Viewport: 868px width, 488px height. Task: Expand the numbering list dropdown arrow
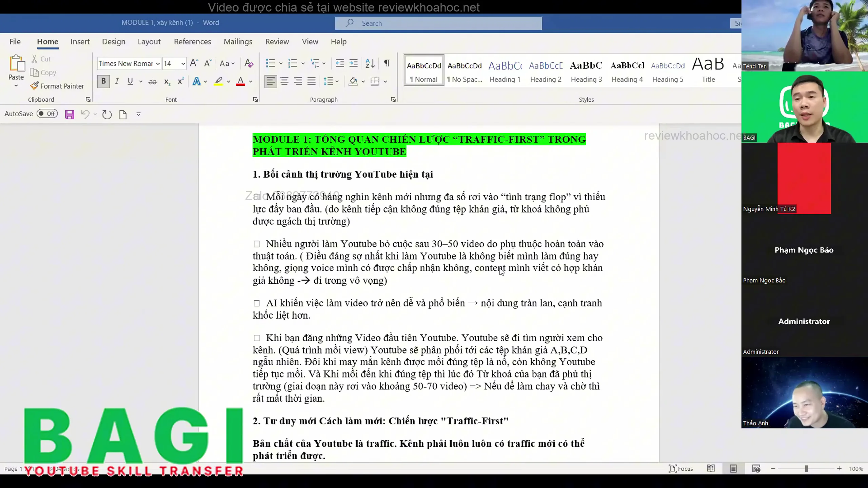click(303, 63)
